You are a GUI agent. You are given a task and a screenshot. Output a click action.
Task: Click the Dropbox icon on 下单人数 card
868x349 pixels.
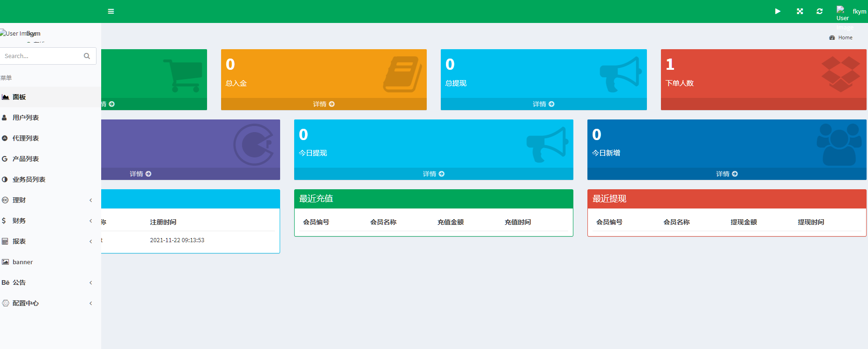click(840, 74)
